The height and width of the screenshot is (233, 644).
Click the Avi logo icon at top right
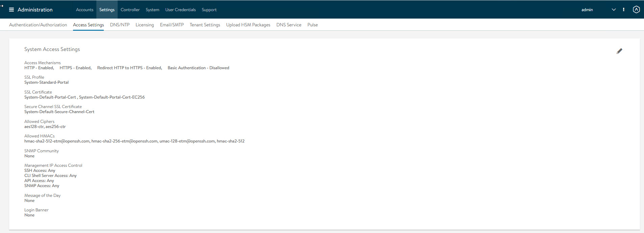point(636,9)
